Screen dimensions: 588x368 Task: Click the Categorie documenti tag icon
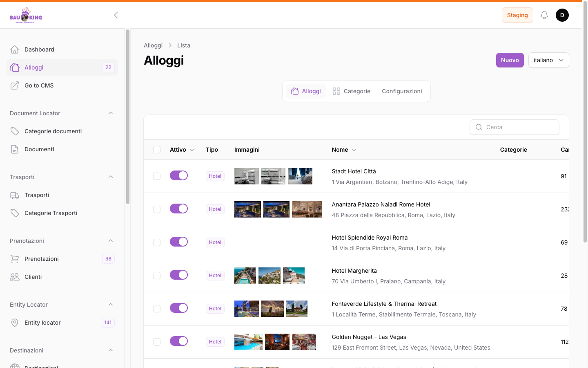(x=15, y=131)
